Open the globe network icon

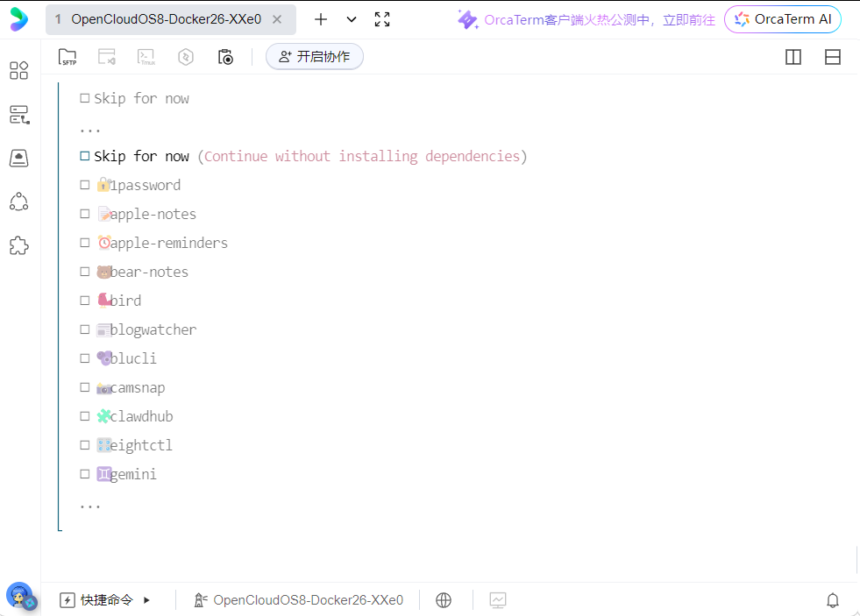point(444,600)
